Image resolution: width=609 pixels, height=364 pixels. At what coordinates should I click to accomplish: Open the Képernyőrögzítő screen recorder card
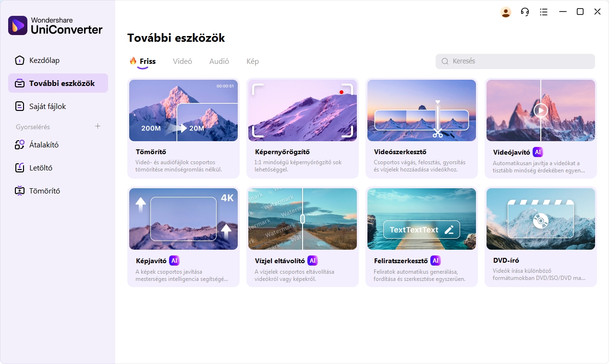(303, 128)
